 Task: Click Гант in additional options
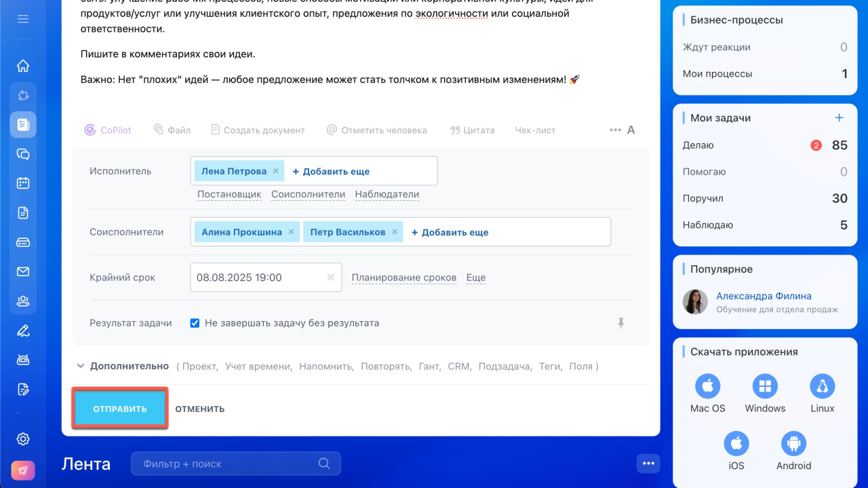pyautogui.click(x=429, y=367)
